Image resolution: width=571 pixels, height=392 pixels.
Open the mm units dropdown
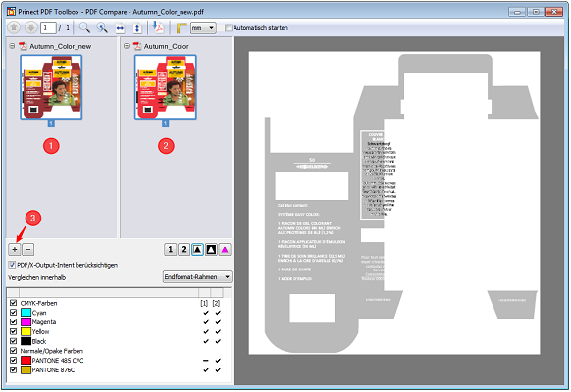coord(203,28)
